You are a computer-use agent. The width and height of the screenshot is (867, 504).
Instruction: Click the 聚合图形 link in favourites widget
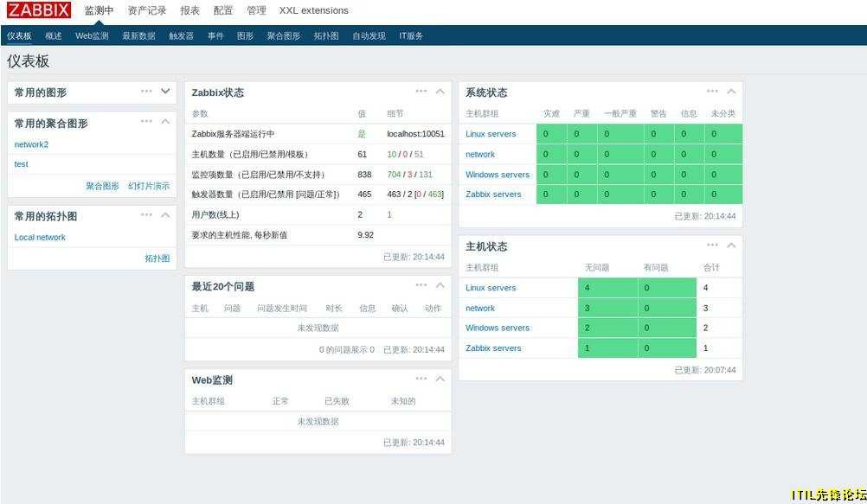102,186
